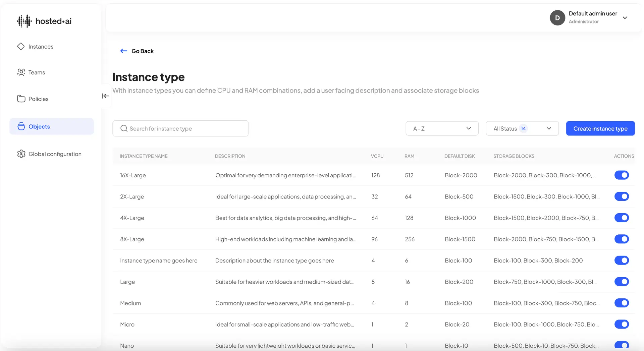
Task: Open the A - Z sort dropdown
Action: point(442,128)
